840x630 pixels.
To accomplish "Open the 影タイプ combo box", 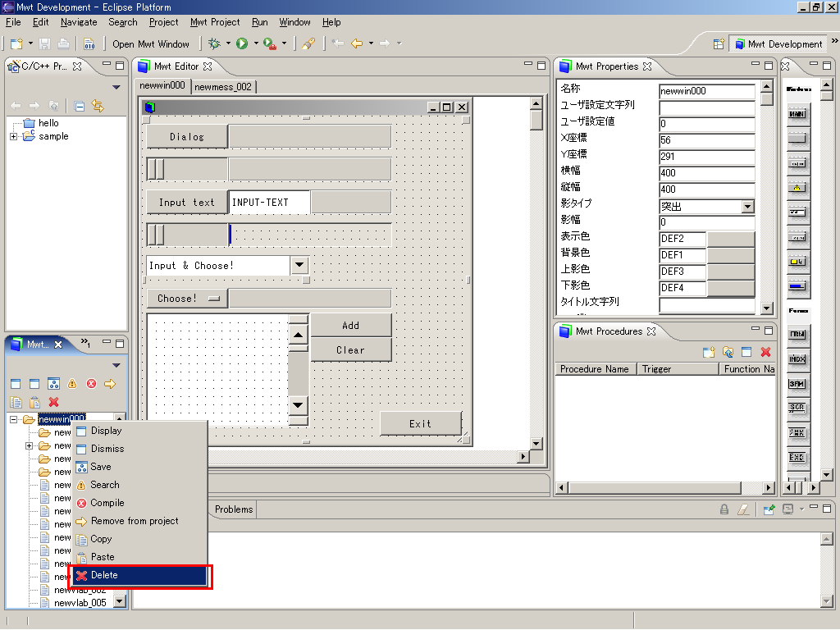I will (747, 206).
